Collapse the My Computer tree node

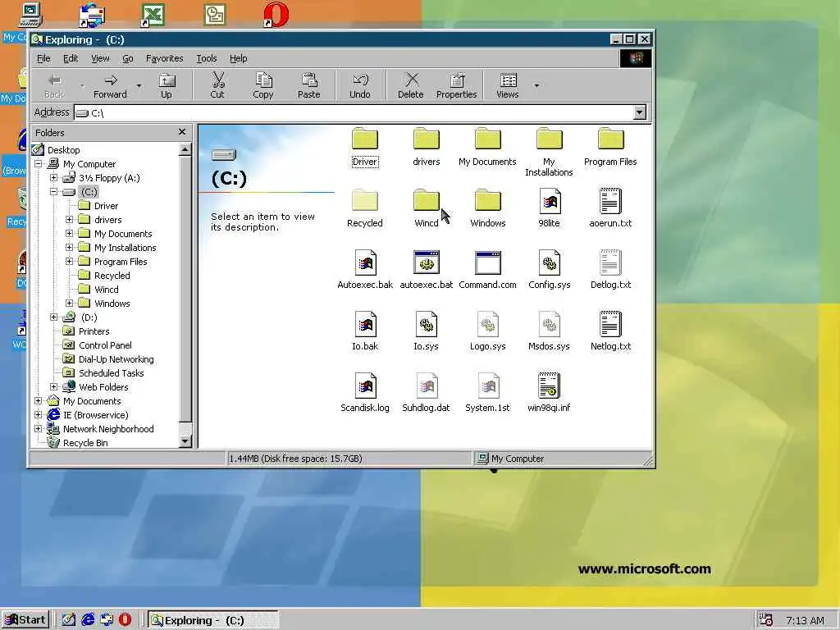38,164
